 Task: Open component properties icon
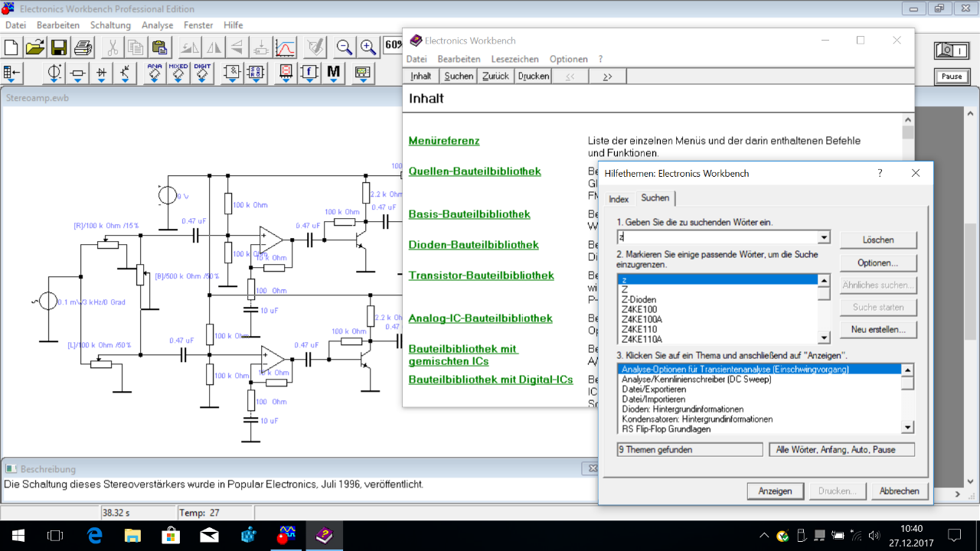(x=314, y=47)
